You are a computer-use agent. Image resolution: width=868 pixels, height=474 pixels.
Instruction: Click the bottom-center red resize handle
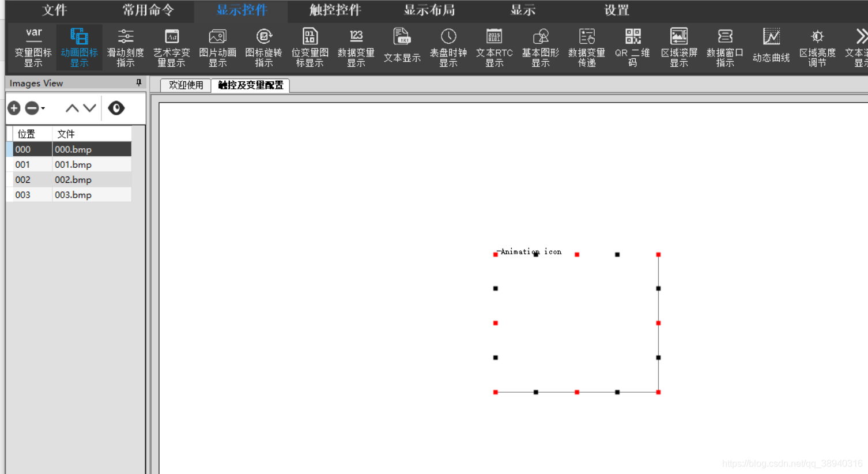(x=577, y=392)
